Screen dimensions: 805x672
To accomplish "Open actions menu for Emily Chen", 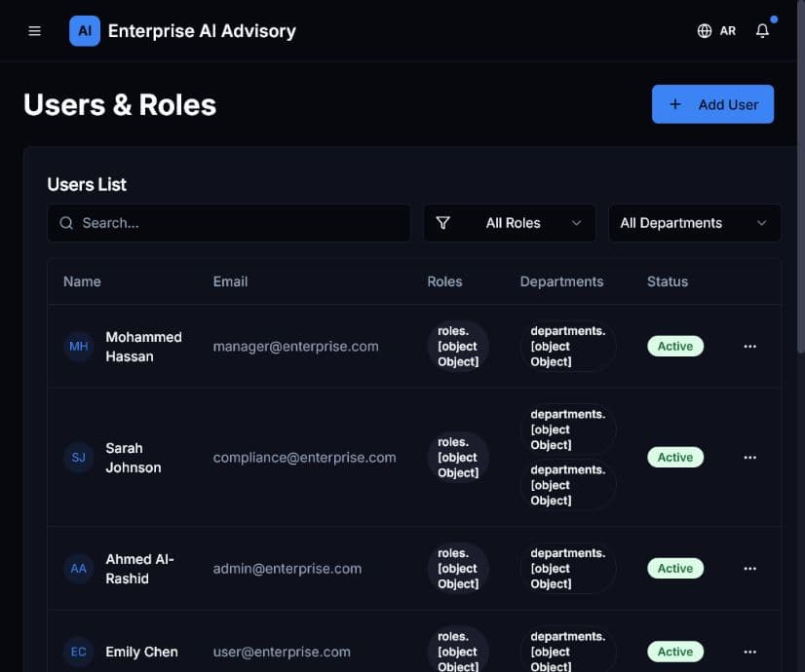I will coord(750,652).
